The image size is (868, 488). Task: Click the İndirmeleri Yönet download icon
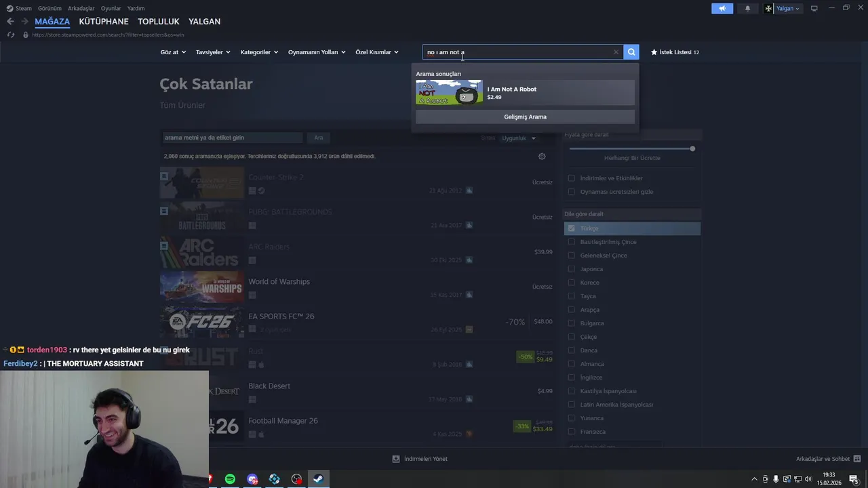tap(396, 459)
